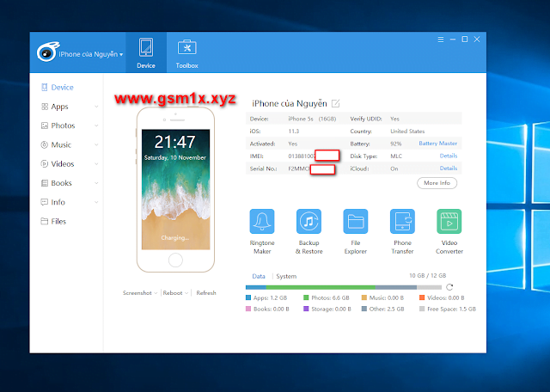Image resolution: width=550 pixels, height=392 pixels.
Task: Open Disk Type Details link
Action: coord(449,156)
